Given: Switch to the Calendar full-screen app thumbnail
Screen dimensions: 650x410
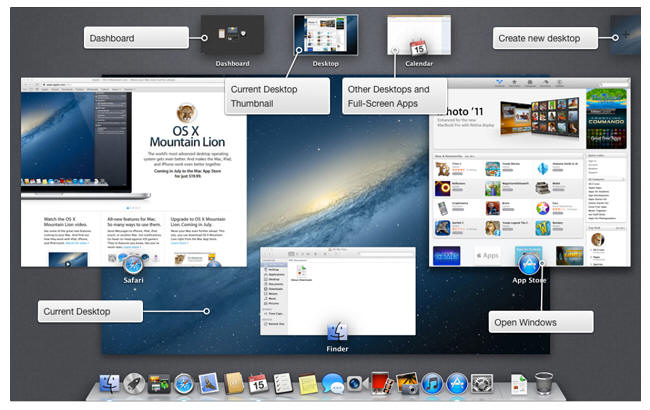Looking at the screenshot, I should [419, 35].
